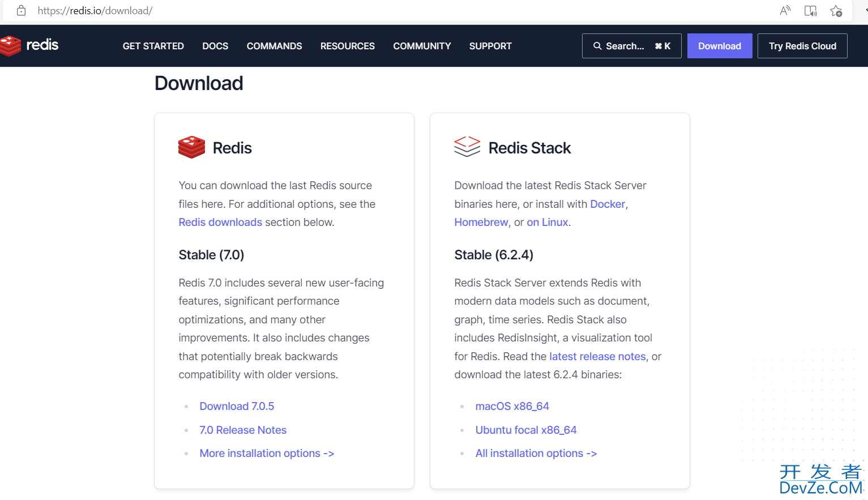Download the macOS x86_64 binary
Image resolution: width=868 pixels, height=500 pixels.
tap(512, 406)
